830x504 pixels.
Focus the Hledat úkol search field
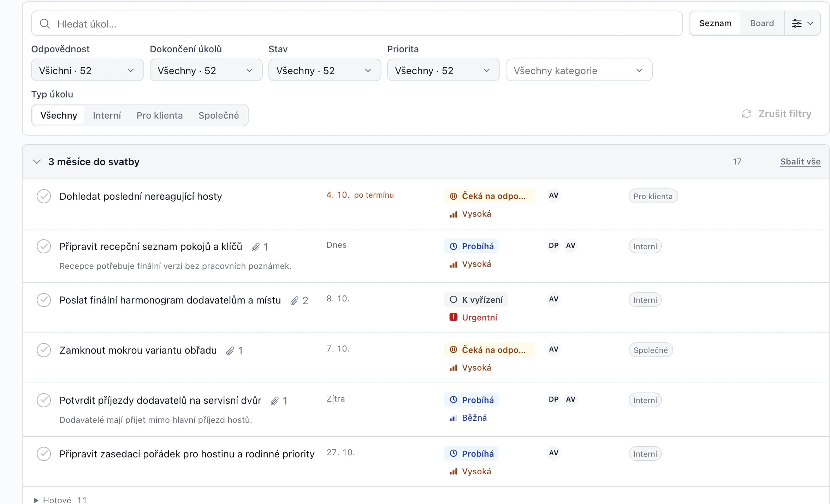pos(357,24)
